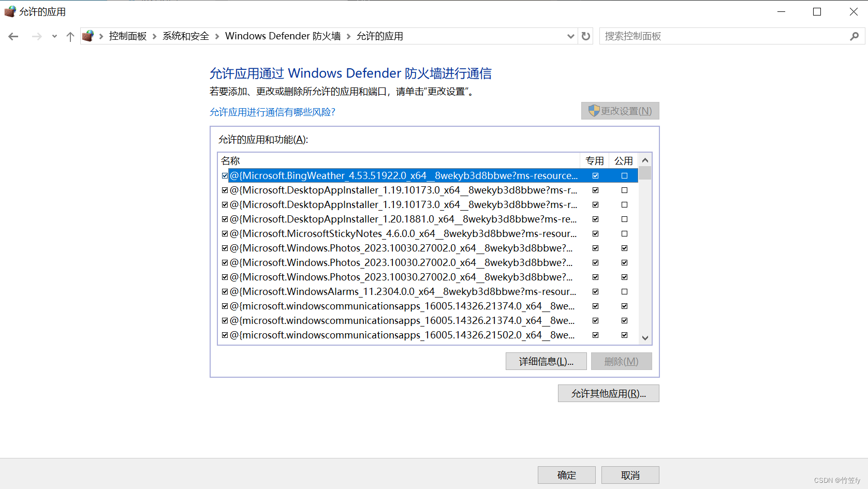The image size is (868, 489).
Task: Click the forward navigation arrow
Action: coord(37,36)
